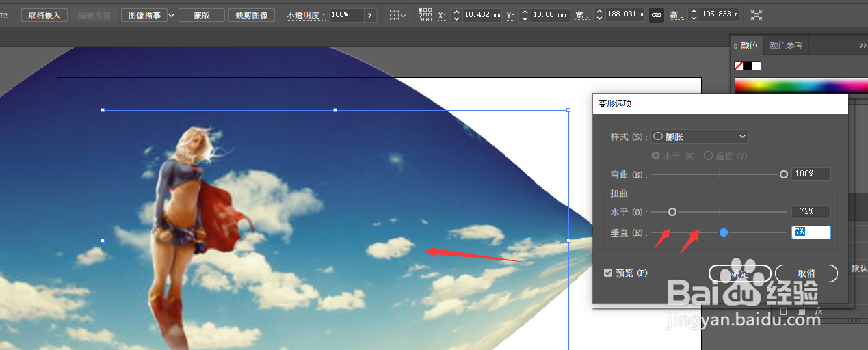Click the Unembed (取消嵌入) button
868x350 pixels.
click(44, 15)
